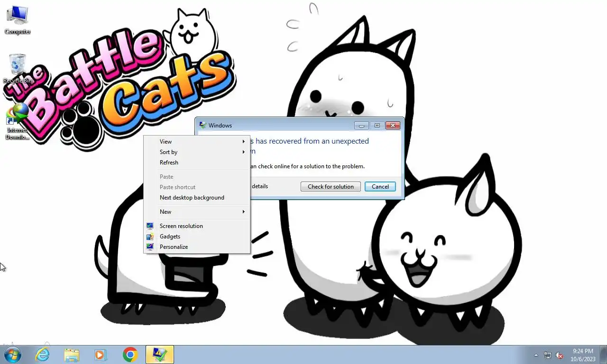607x364 pixels.
Task: Open File Explorer from the taskbar
Action: click(x=72, y=355)
